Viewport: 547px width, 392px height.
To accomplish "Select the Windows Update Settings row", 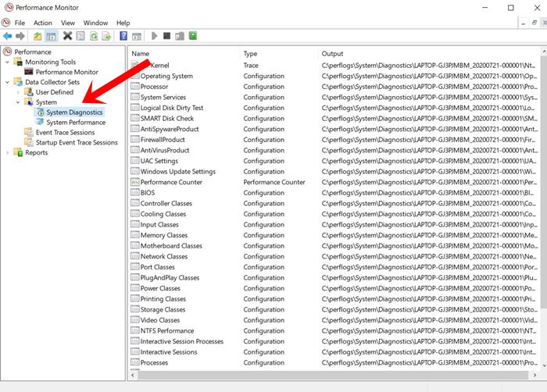I will pyautogui.click(x=334, y=172).
